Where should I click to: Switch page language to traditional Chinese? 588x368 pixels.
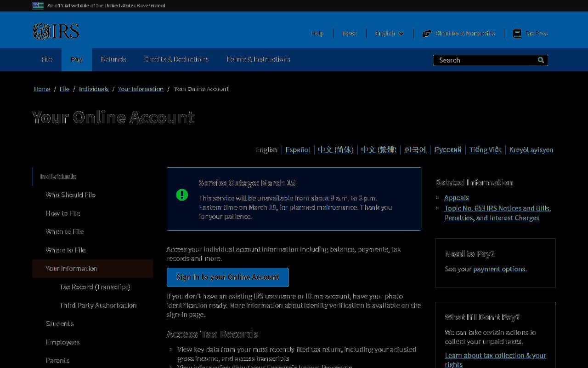(x=379, y=149)
